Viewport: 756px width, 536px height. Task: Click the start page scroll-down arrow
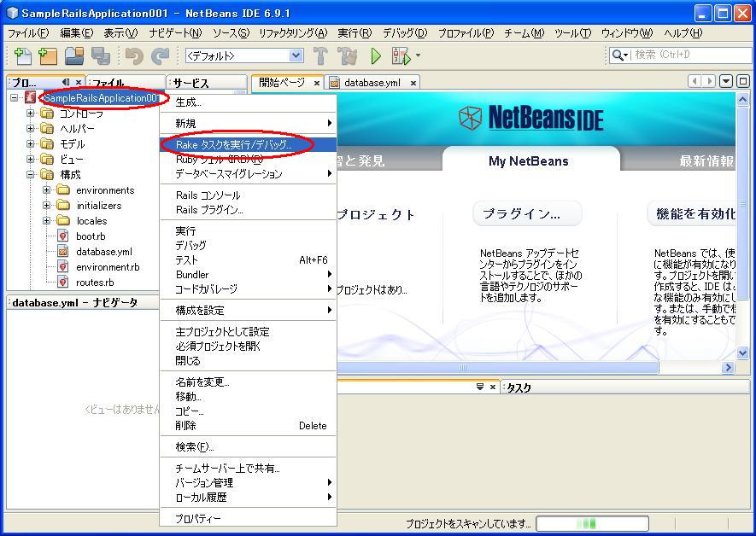click(742, 353)
